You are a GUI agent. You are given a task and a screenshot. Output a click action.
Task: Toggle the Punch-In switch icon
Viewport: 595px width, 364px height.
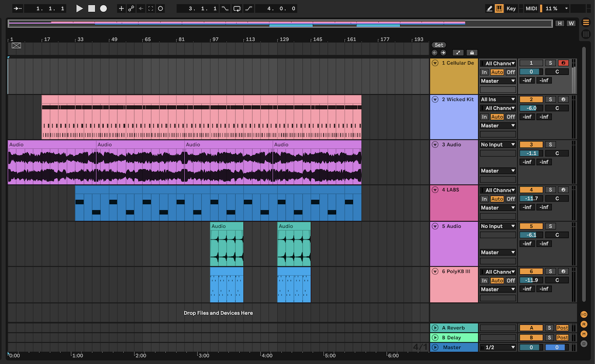pyautogui.click(x=226, y=8)
